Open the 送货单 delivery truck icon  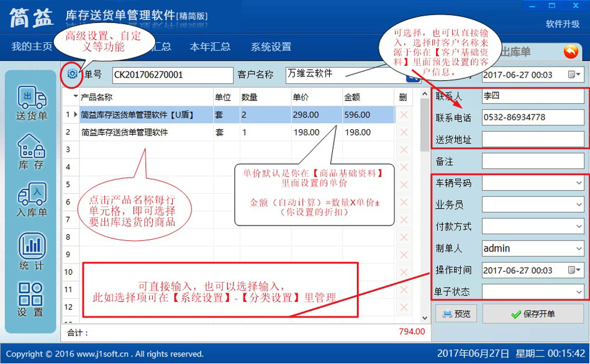click(x=32, y=102)
